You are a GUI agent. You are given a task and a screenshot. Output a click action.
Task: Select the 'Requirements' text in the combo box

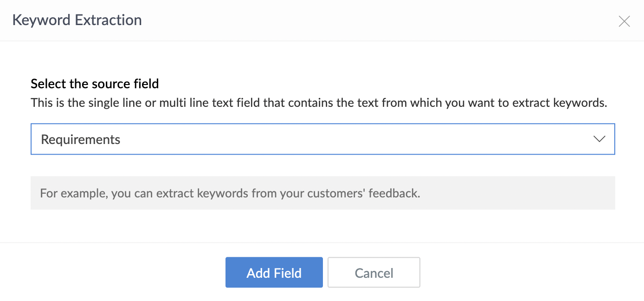81,139
